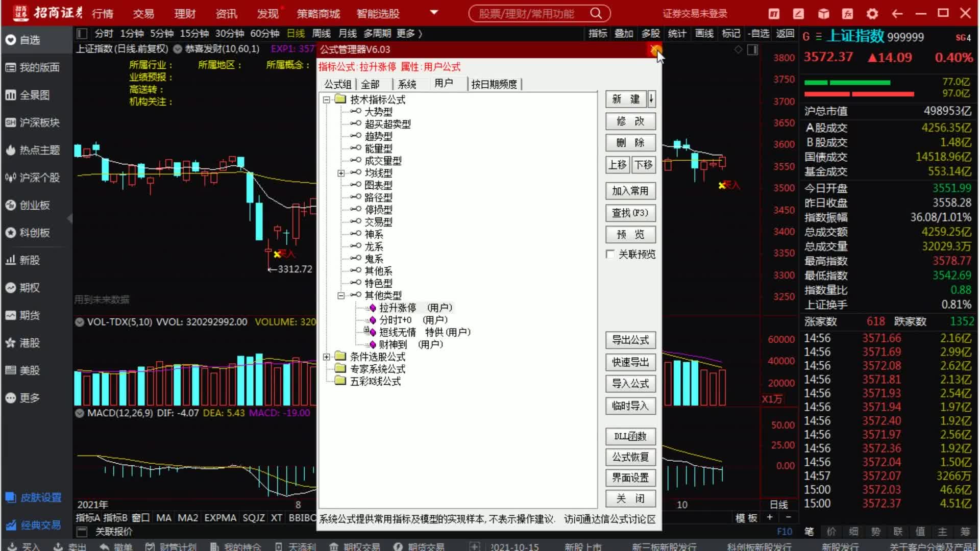Open the dropdown arrow next to 智能选股
Screen dimensions: 980x551
click(433, 13)
